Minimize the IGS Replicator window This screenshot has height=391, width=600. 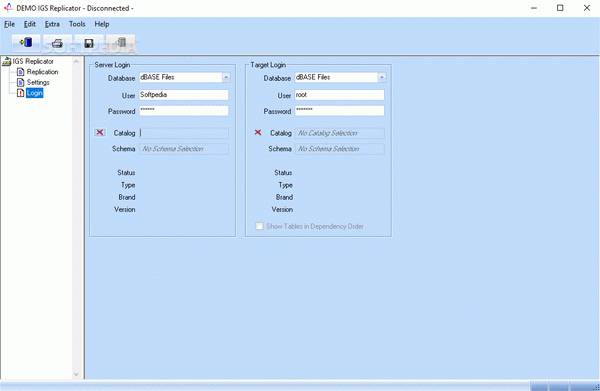point(534,8)
